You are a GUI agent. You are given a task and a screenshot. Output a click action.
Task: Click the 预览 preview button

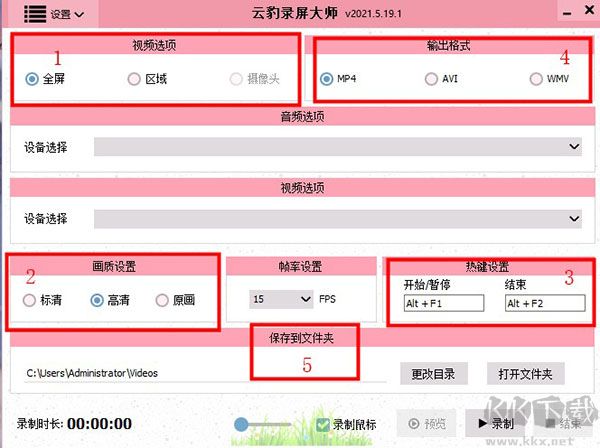[427, 423]
